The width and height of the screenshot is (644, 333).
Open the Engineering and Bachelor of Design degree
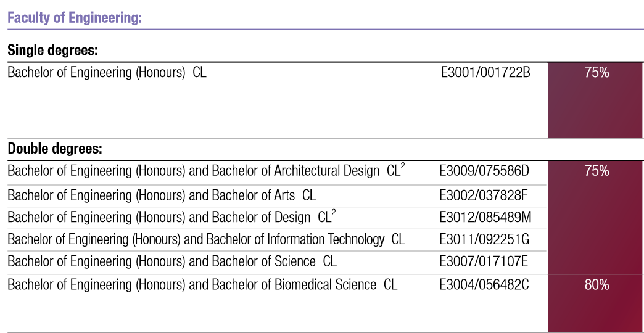171,217
